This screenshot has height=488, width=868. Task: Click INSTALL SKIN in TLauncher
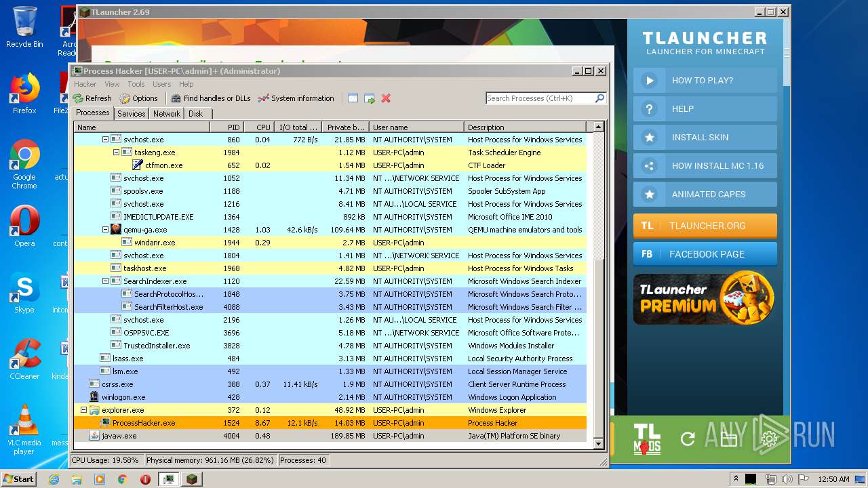[705, 137]
